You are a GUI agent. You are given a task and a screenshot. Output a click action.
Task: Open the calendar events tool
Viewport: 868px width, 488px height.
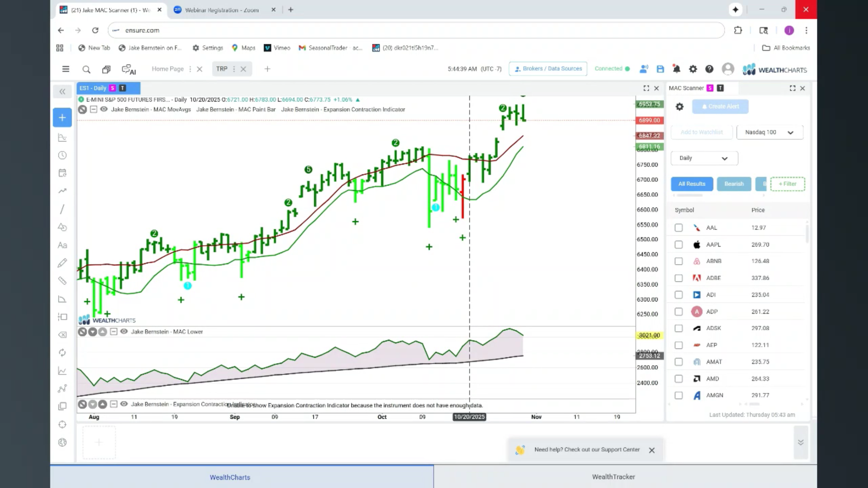62,173
